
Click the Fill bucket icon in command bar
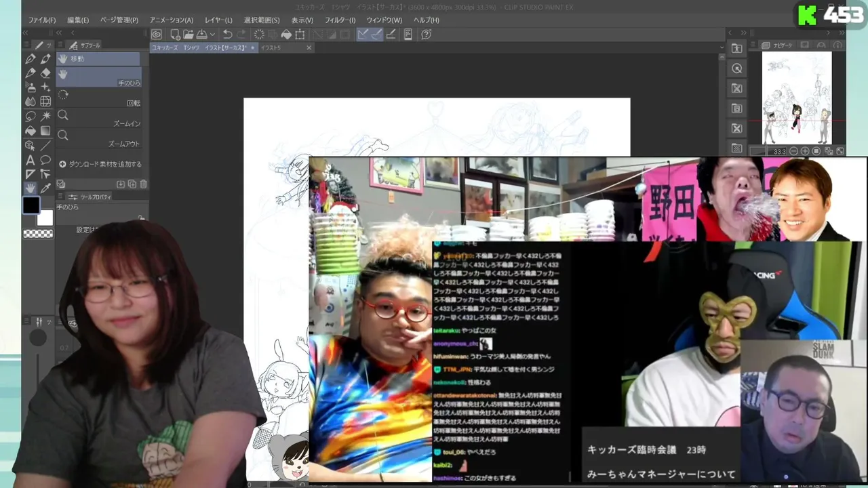pos(286,35)
